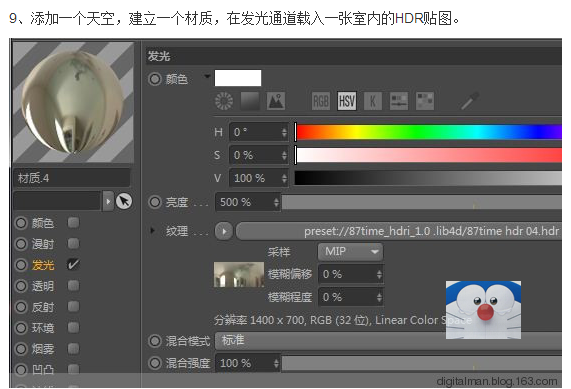Click the animation dot beside 亮度
This screenshot has width=571, height=389.
[x=154, y=202]
